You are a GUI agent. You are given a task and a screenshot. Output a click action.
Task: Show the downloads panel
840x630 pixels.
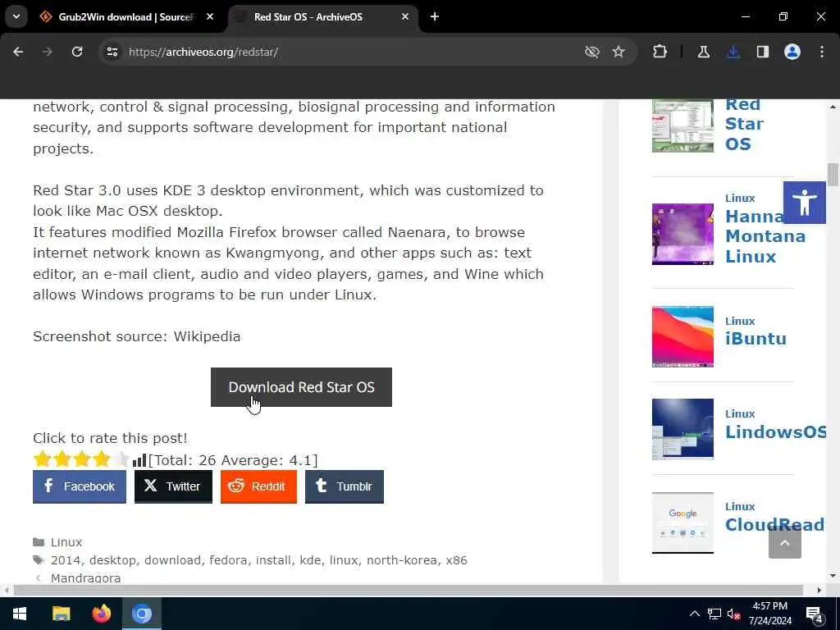(x=733, y=52)
